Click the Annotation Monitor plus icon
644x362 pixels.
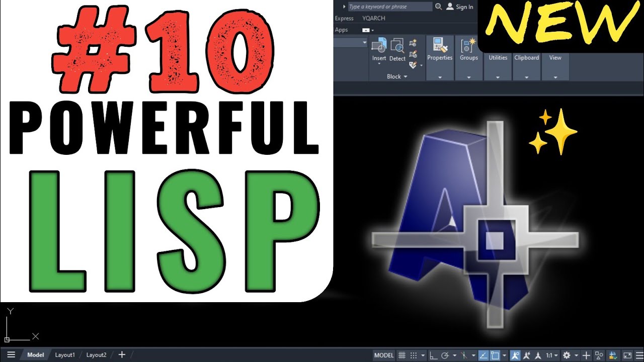(x=586, y=355)
